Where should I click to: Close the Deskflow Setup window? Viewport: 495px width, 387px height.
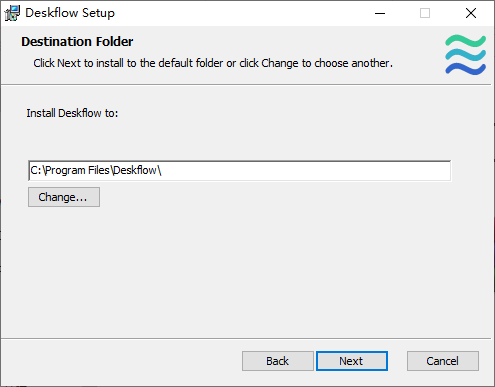(x=471, y=13)
